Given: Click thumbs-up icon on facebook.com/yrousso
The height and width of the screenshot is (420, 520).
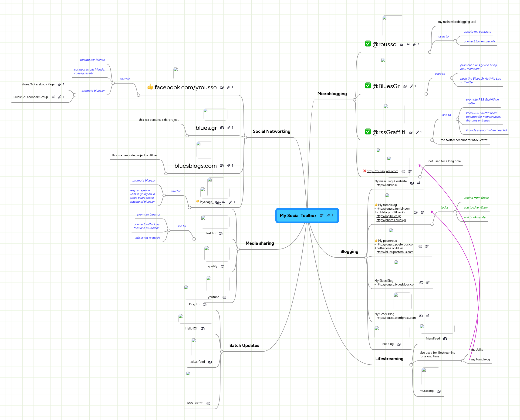Looking at the screenshot, I should [x=150, y=87].
